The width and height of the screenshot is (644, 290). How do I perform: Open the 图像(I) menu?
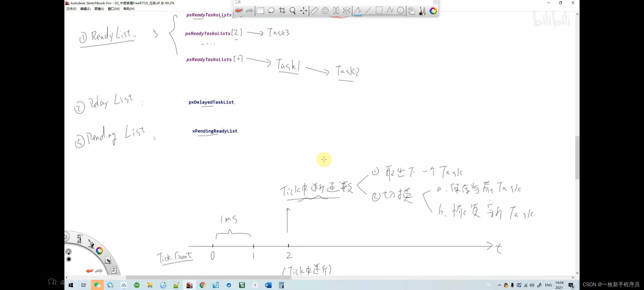pos(99,9)
